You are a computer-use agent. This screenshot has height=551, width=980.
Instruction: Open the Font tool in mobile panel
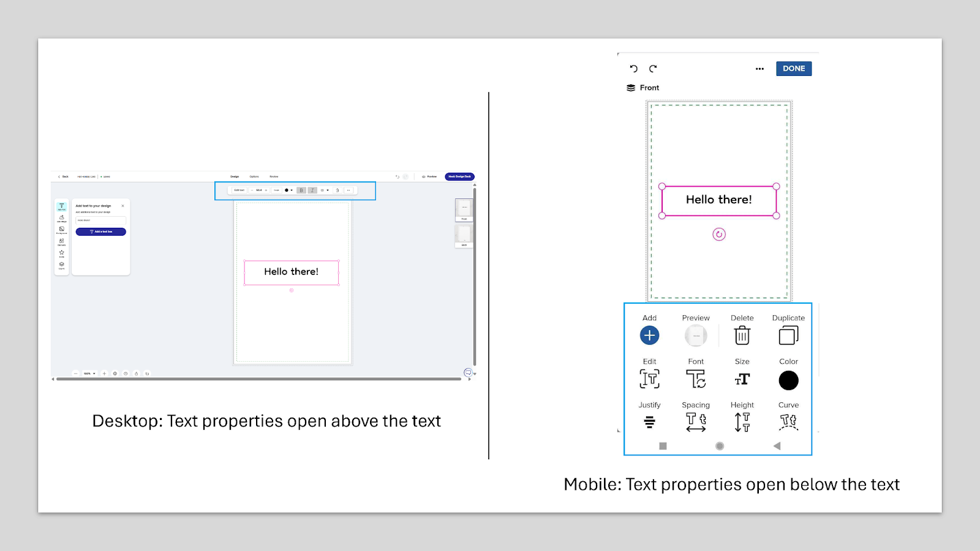(x=696, y=380)
